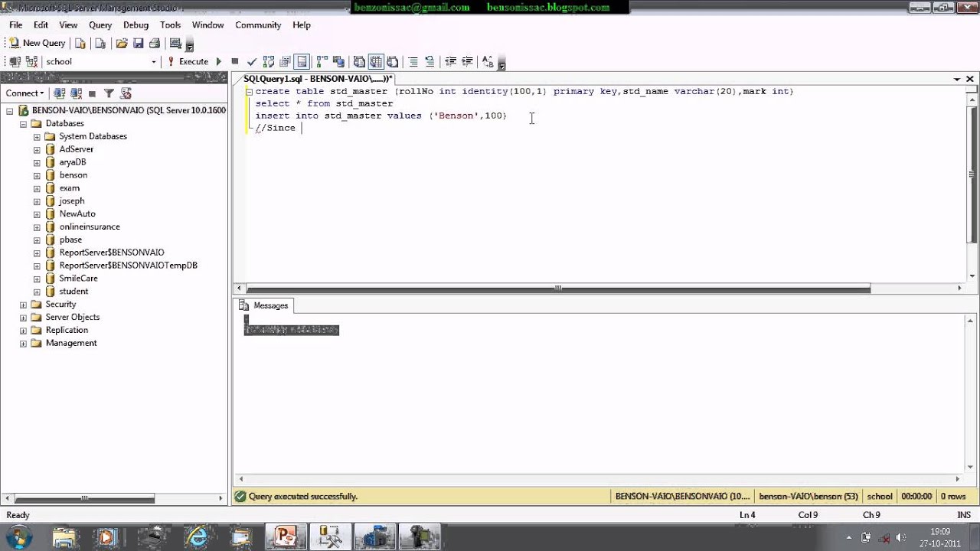The height and width of the screenshot is (551, 980).
Task: Click the query editor horizontal scrollbar thumb
Action: click(x=558, y=289)
